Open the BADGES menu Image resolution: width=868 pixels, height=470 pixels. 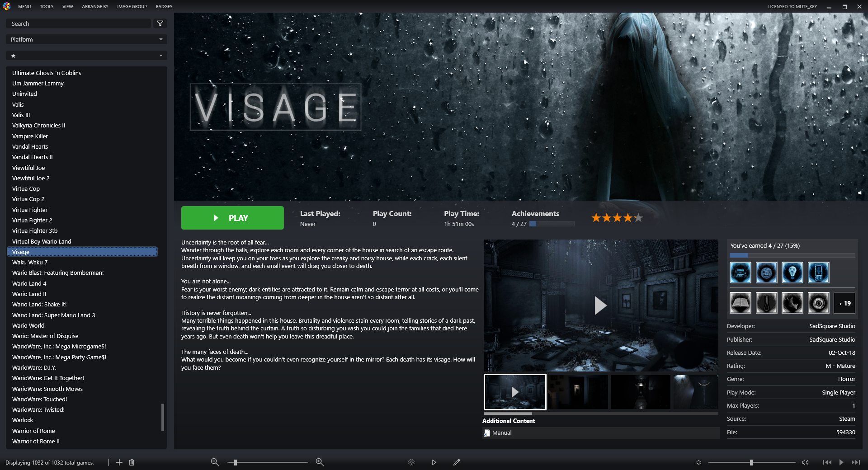164,6
